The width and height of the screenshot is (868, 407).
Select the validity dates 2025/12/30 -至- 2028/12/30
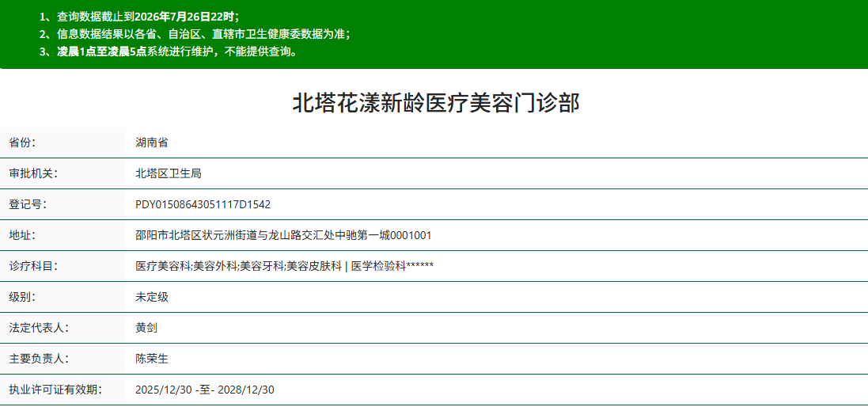[x=205, y=390]
